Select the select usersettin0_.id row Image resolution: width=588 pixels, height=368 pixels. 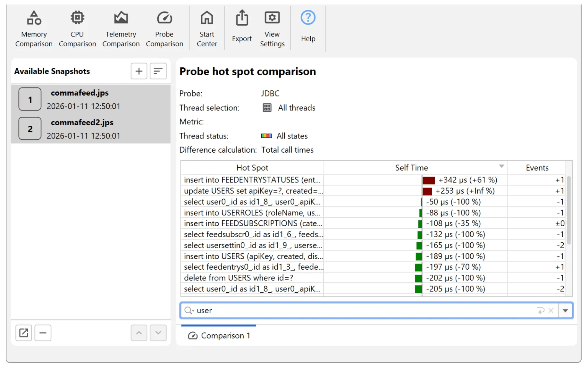point(373,245)
